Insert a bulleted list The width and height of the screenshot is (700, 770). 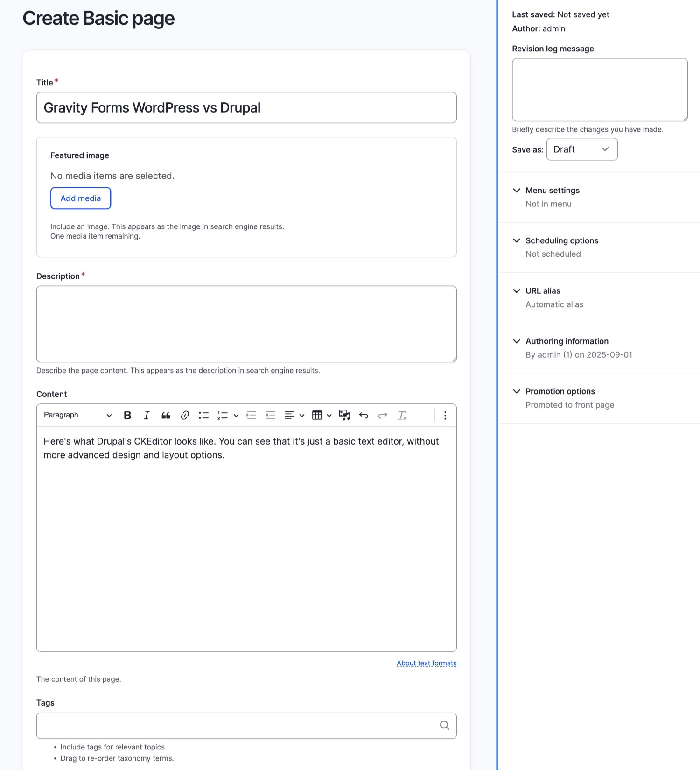click(x=203, y=415)
